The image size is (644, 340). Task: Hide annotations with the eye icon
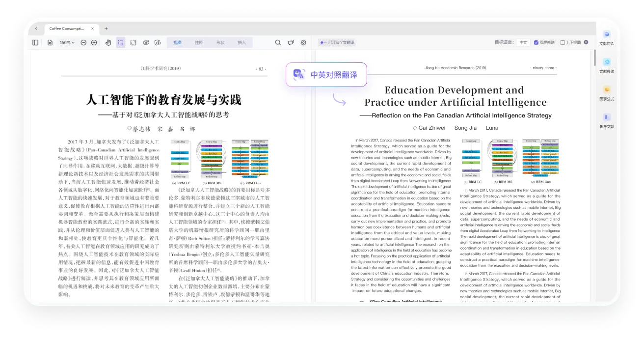tap(146, 42)
